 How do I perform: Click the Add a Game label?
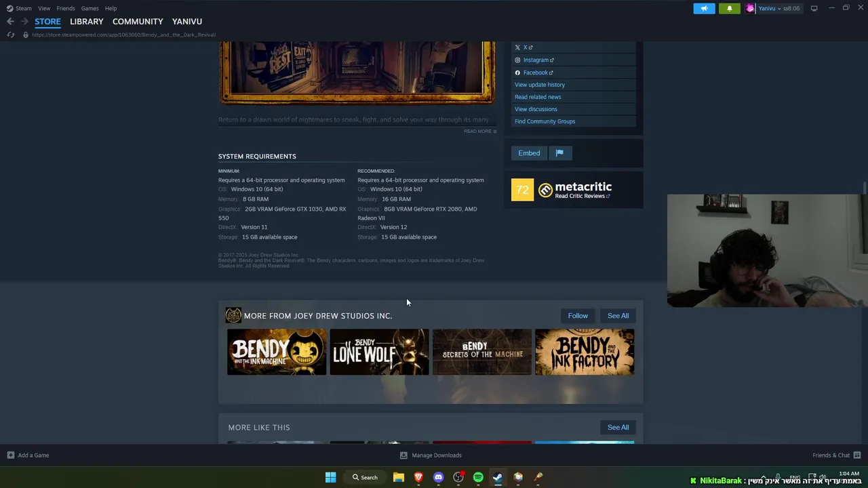click(x=33, y=455)
